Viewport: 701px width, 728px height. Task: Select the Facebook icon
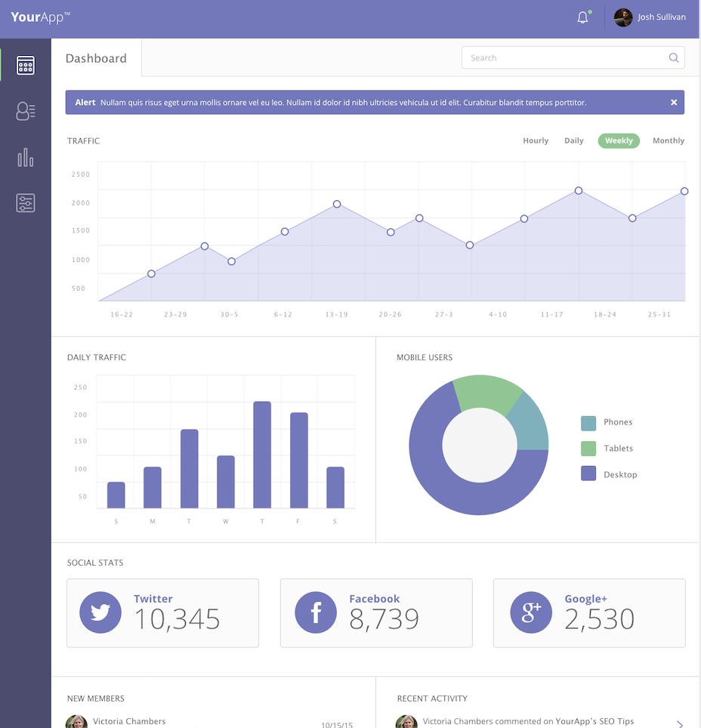pyautogui.click(x=316, y=612)
